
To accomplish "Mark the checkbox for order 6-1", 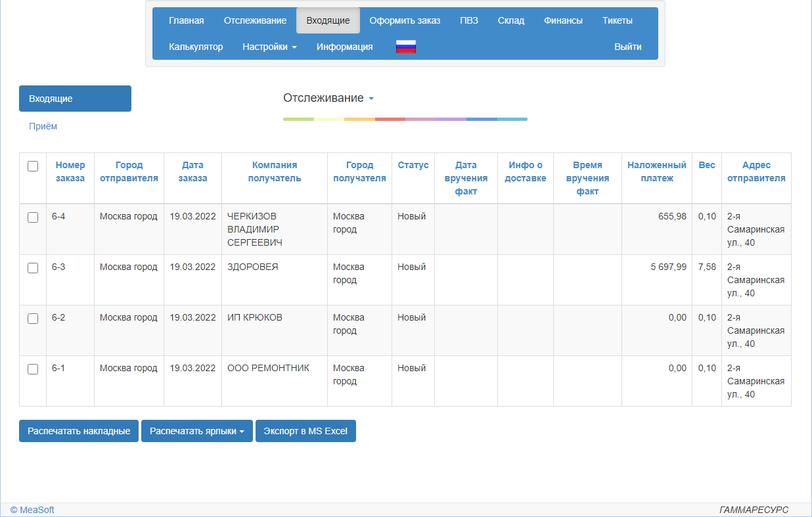I will click(33, 369).
